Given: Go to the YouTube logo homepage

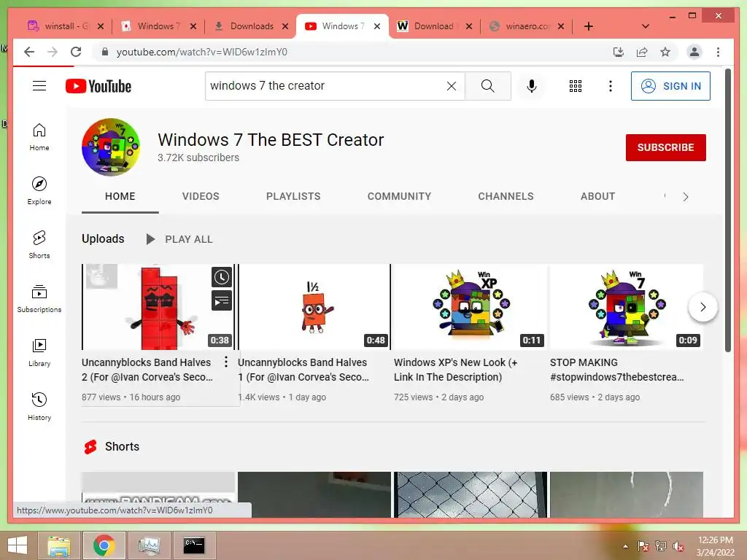Looking at the screenshot, I should [x=98, y=86].
